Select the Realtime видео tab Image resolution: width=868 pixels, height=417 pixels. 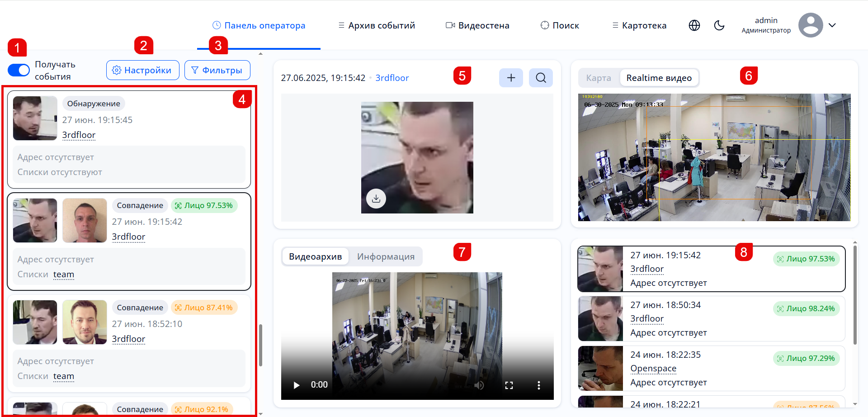click(x=659, y=78)
